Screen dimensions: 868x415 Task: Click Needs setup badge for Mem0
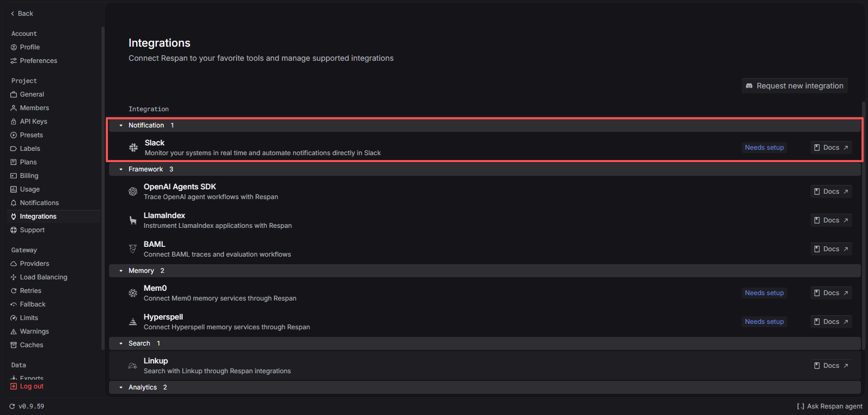click(x=764, y=292)
